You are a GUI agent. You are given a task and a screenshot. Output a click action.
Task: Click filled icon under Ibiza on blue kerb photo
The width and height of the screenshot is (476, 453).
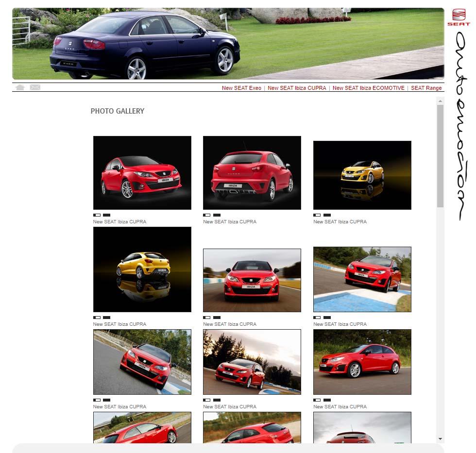click(327, 318)
